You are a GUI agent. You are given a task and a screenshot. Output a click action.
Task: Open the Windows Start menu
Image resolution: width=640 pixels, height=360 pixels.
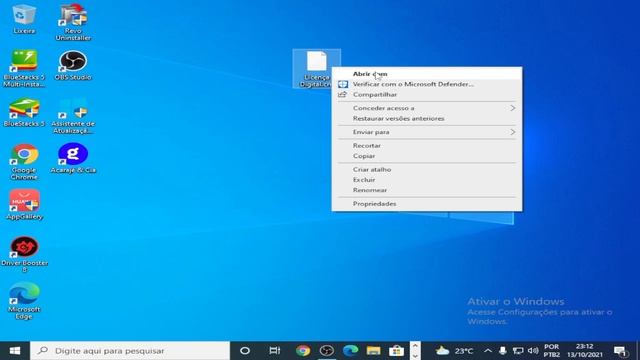(15, 351)
